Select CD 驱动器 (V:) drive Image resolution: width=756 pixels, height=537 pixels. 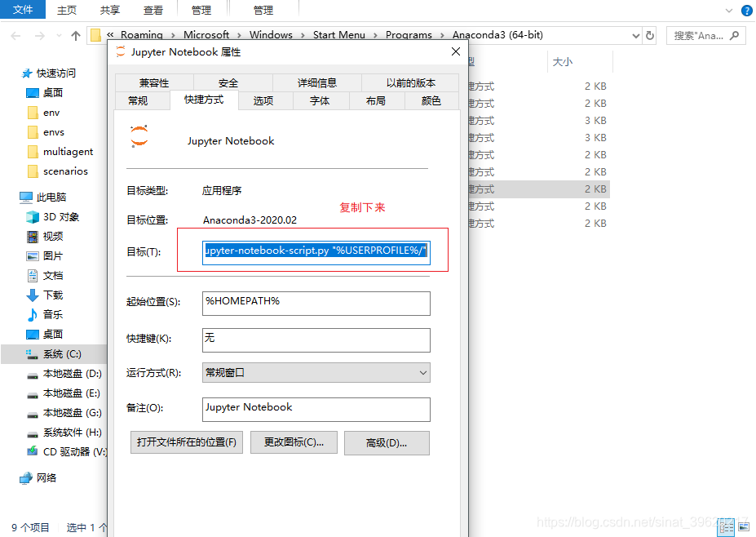(x=66, y=452)
